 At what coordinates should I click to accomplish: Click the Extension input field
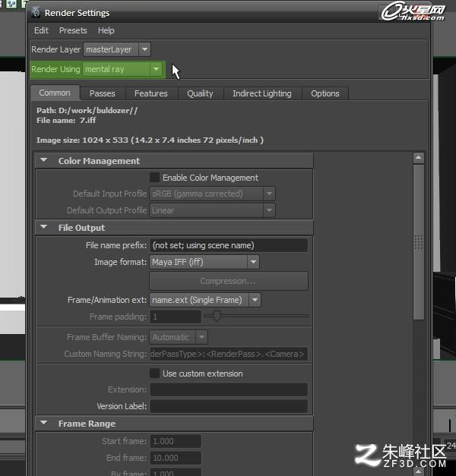pos(229,389)
